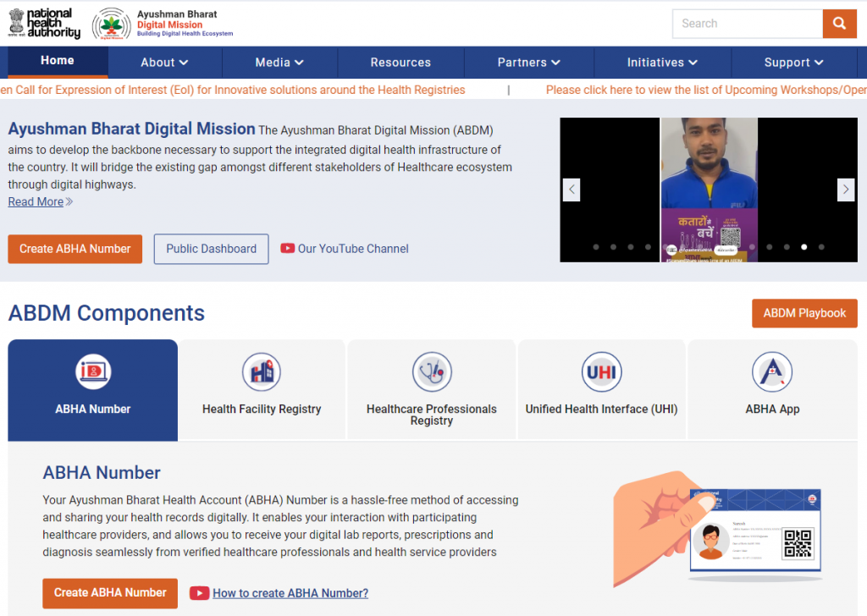The height and width of the screenshot is (616, 867).
Task: Click the UHI circular icon
Action: coord(602,371)
